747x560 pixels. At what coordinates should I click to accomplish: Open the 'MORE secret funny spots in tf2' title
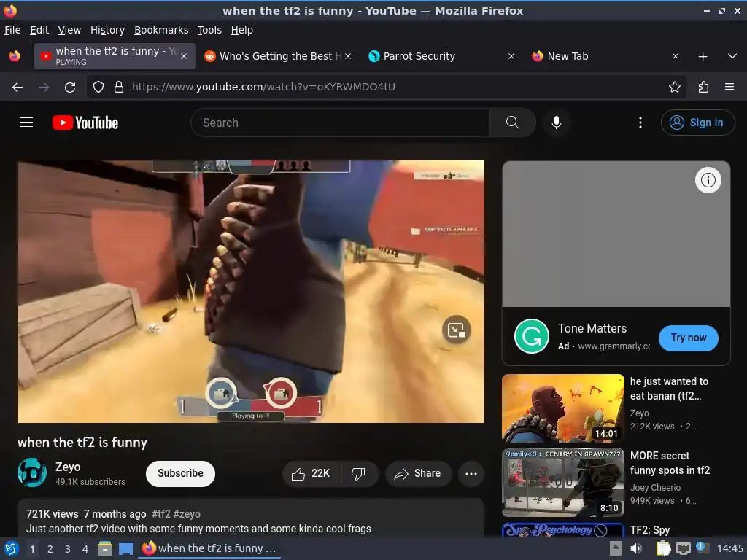(x=670, y=463)
